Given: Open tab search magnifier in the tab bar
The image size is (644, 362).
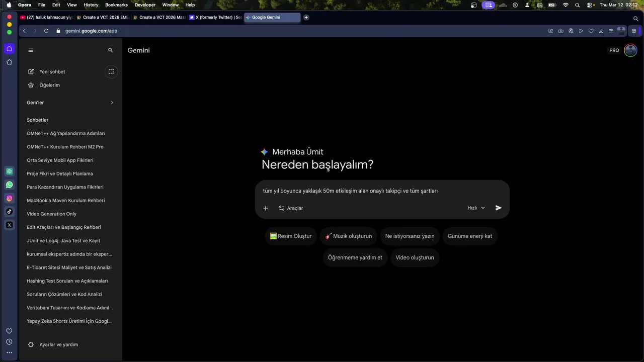Looking at the screenshot, I should [x=636, y=19].
